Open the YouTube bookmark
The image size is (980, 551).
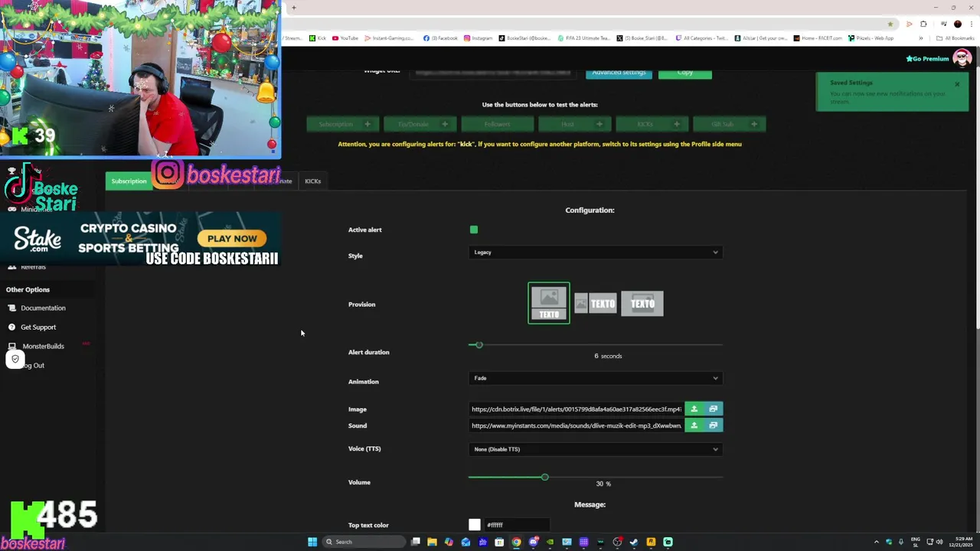(345, 37)
